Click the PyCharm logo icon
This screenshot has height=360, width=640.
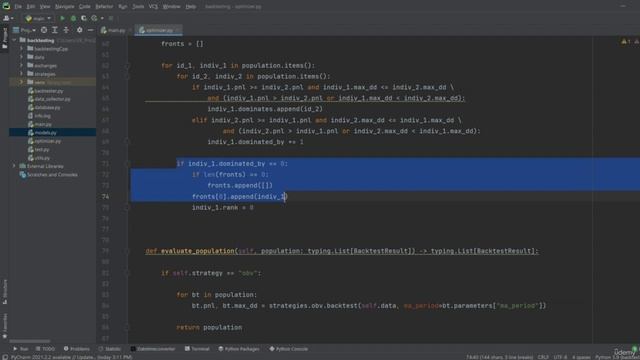click(x=6, y=6)
